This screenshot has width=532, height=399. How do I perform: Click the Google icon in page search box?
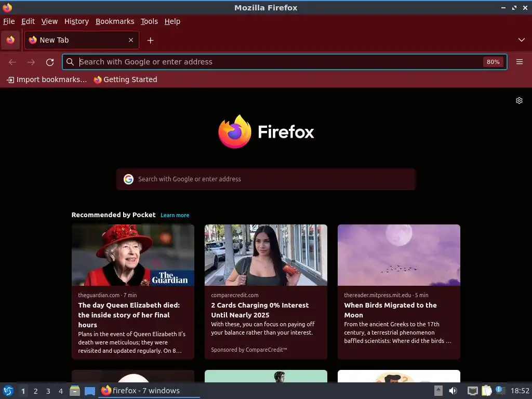pyautogui.click(x=129, y=179)
